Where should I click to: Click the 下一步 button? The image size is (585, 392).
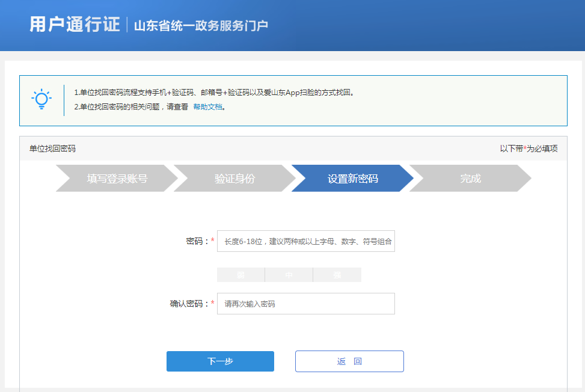[x=220, y=361]
